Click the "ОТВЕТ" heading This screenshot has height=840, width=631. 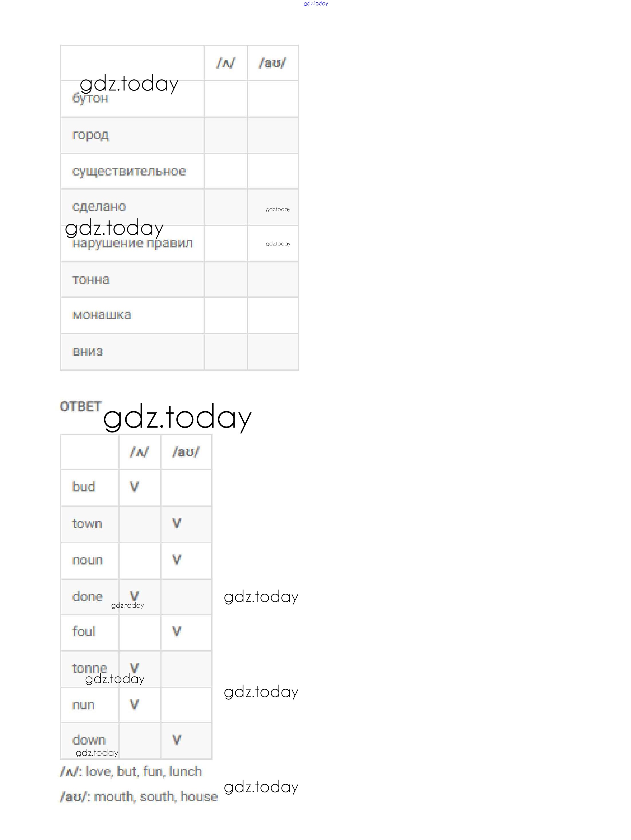[x=80, y=406]
